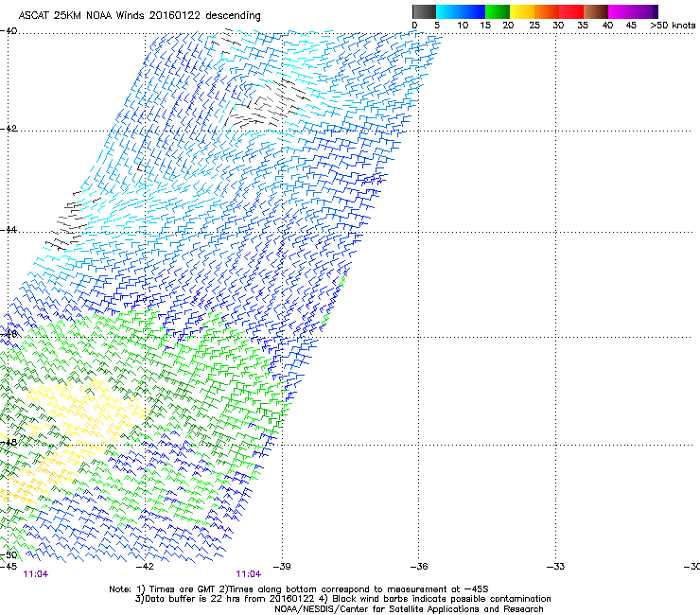Click the gray 0-5 knots legend color
This screenshot has width=700, height=615.
tap(424, 11)
